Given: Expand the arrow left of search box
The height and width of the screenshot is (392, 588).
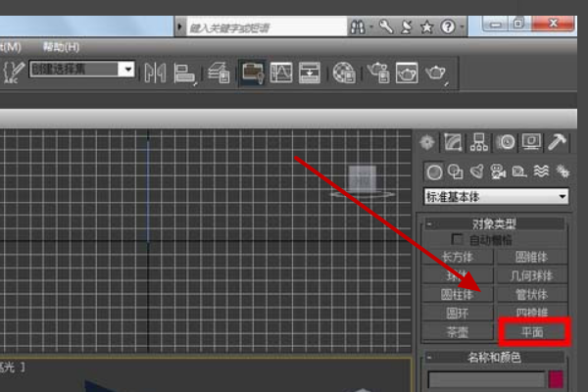Looking at the screenshot, I should (179, 26).
